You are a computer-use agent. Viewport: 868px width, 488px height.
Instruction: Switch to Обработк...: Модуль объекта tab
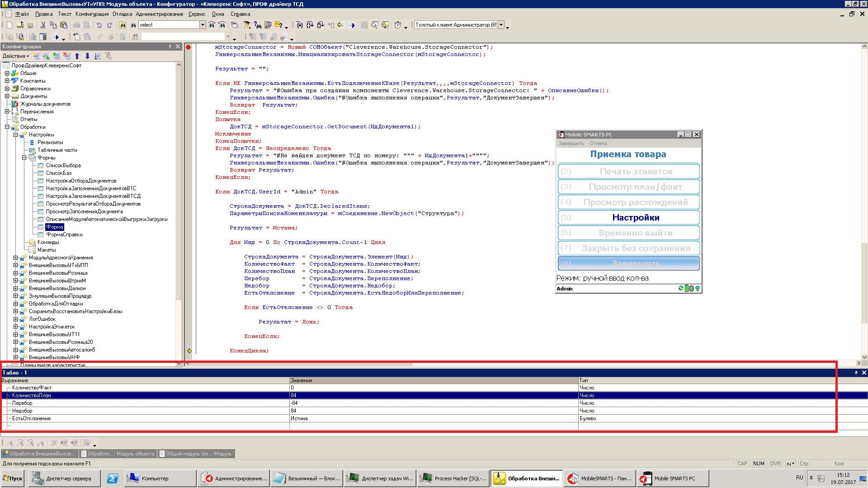[118, 454]
